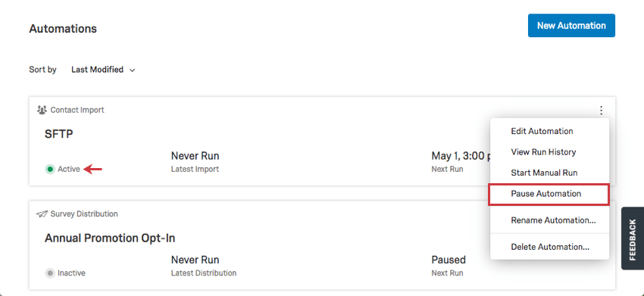Expand the Last Modified sort dropdown
Image resolution: width=644 pixels, height=296 pixels.
103,70
